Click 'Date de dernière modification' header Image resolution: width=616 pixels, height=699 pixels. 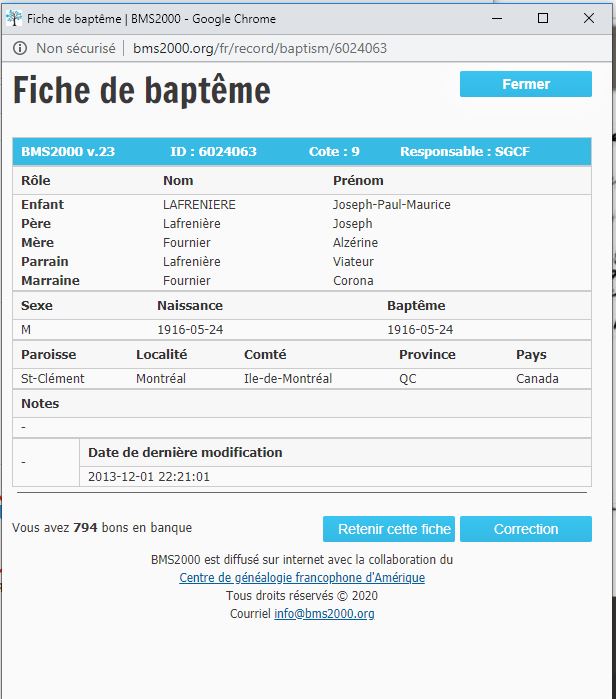click(x=185, y=452)
